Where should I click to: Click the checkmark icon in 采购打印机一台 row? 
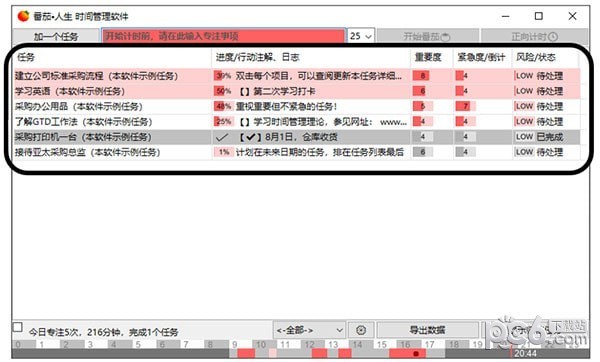pyautogui.click(x=222, y=137)
